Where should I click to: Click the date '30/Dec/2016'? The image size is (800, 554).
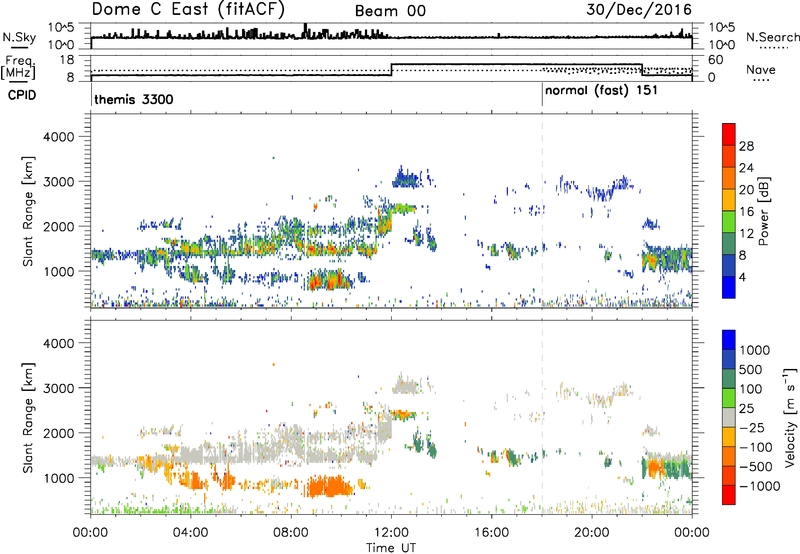pos(639,9)
